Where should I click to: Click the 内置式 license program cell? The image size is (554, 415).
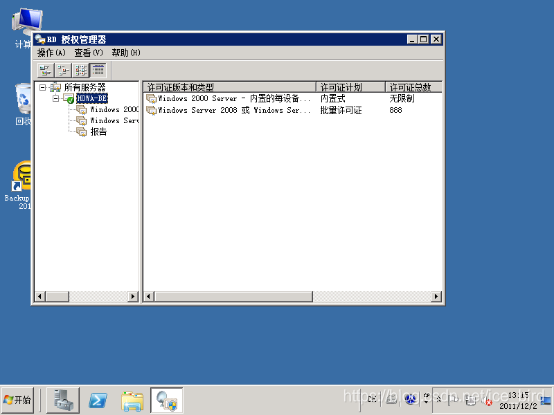[333, 99]
